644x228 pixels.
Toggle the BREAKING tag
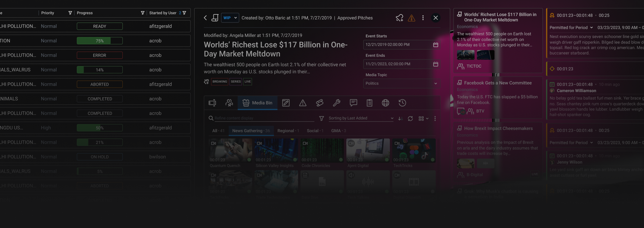pos(220,82)
